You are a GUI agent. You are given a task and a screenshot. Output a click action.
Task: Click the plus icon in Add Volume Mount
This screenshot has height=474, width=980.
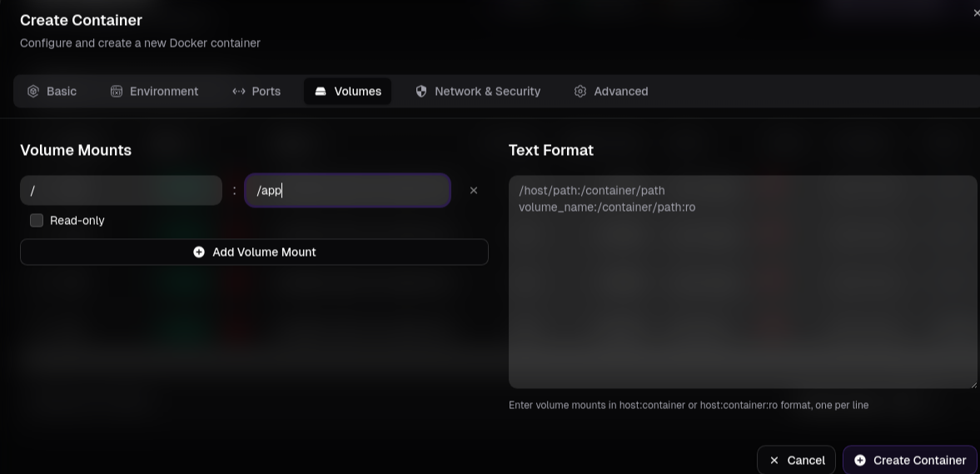199,252
